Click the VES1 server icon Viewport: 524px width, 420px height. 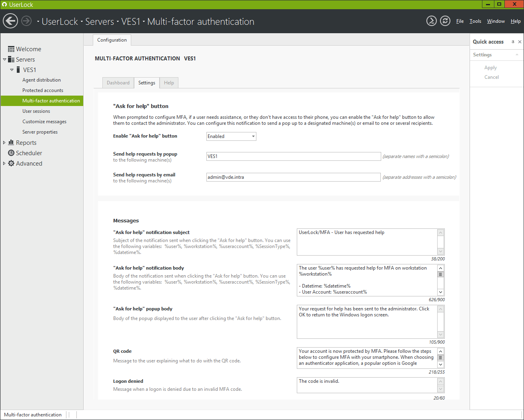tap(18, 70)
